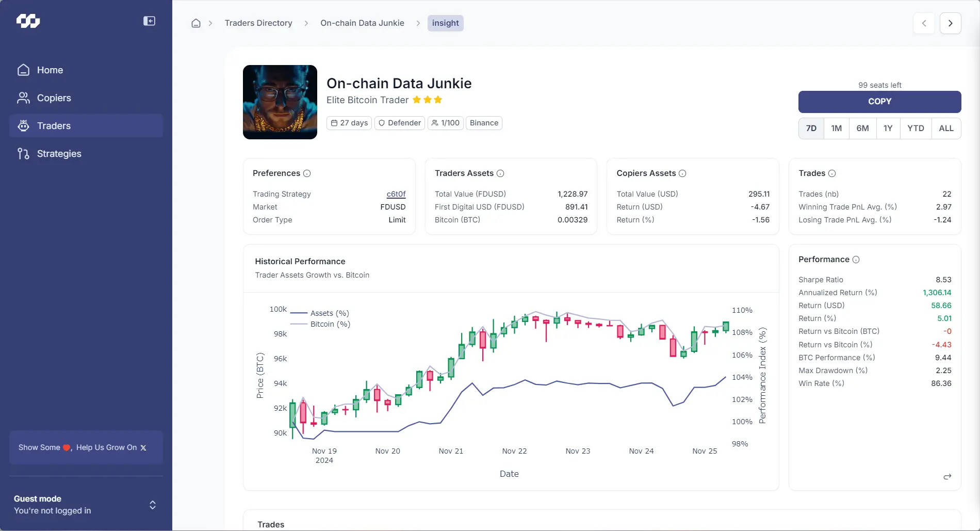Collapse the navigation sidebar
The height and width of the screenshot is (531, 980).
point(149,21)
